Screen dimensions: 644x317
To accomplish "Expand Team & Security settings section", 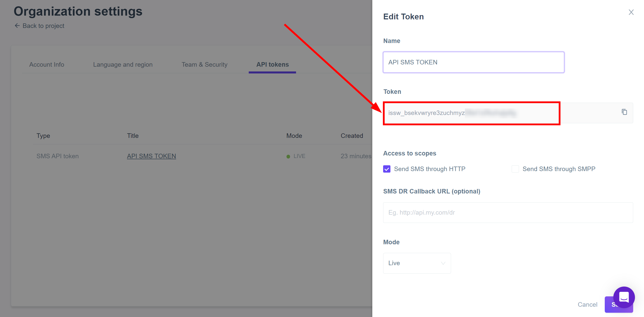I will [x=204, y=64].
